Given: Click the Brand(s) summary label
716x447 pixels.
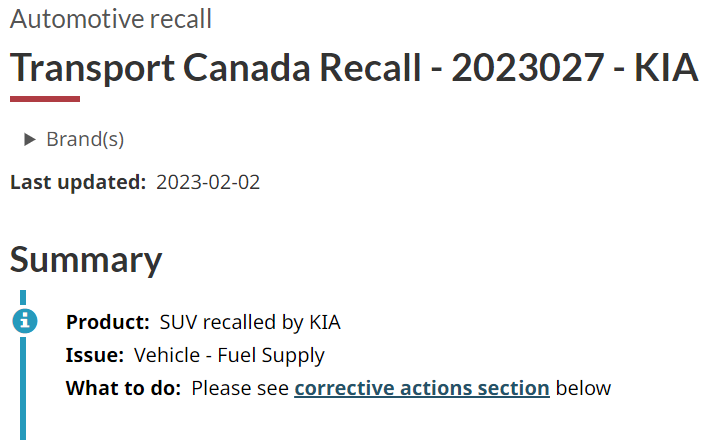Looking at the screenshot, I should coord(85,139).
